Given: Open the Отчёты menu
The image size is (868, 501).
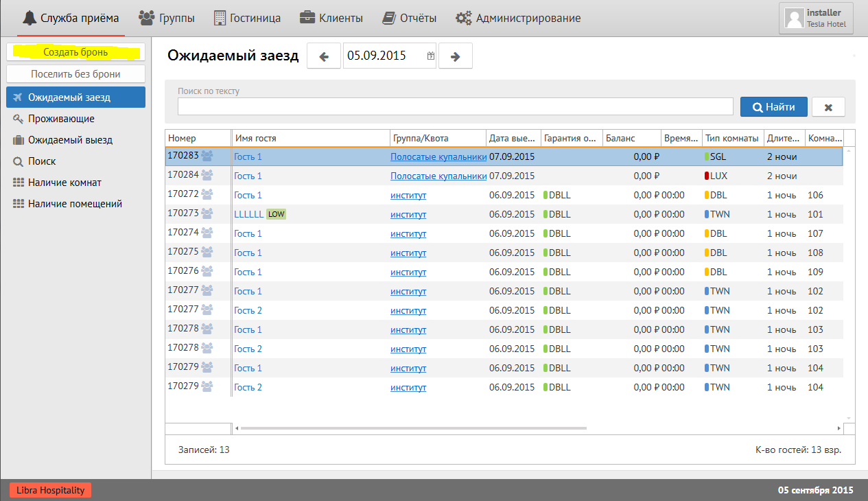Looking at the screenshot, I should (413, 18).
